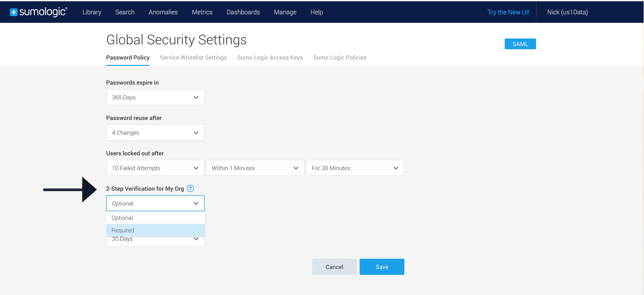Click the Global Security Settings heading
The width and height of the screenshot is (644, 295).
pyautogui.click(x=176, y=40)
